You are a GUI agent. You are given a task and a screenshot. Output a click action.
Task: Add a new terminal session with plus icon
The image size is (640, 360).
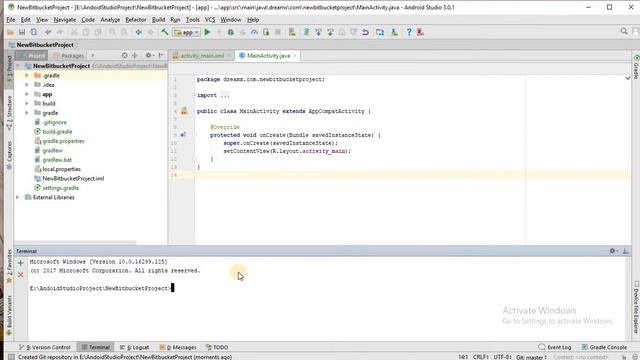click(20, 263)
